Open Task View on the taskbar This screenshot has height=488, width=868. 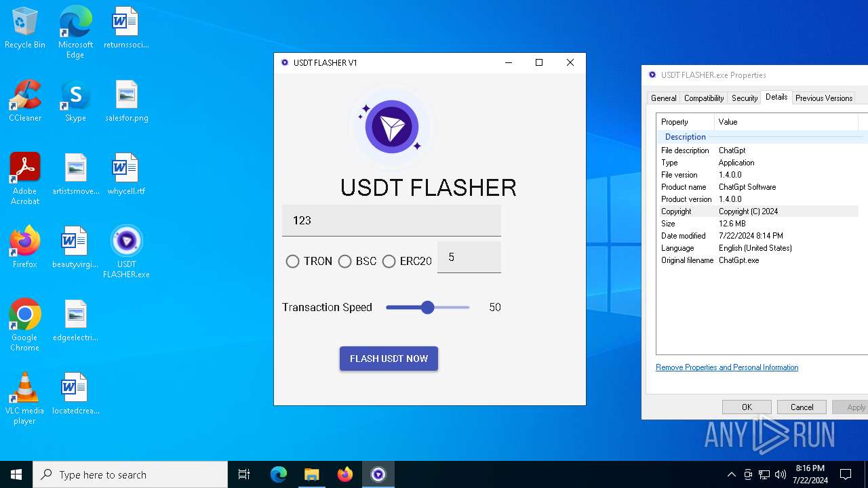(x=244, y=474)
